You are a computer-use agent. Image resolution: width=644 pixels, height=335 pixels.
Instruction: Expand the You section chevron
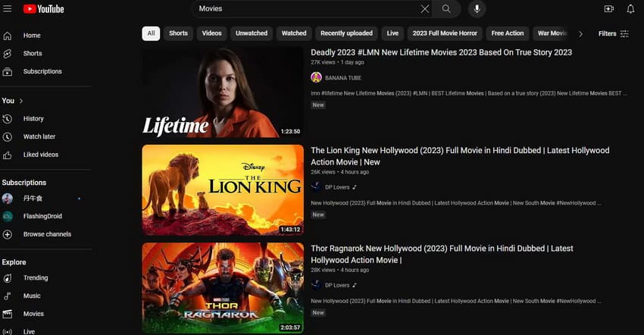(x=21, y=101)
